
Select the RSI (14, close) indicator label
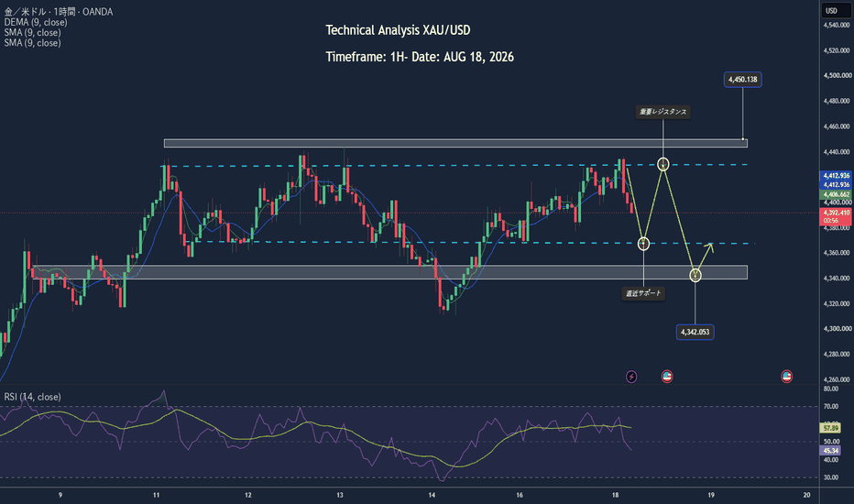32,397
